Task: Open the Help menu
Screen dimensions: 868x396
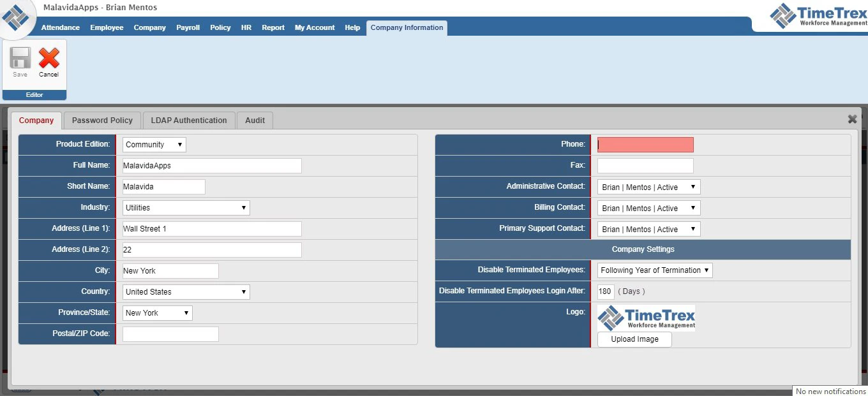Action: click(352, 27)
